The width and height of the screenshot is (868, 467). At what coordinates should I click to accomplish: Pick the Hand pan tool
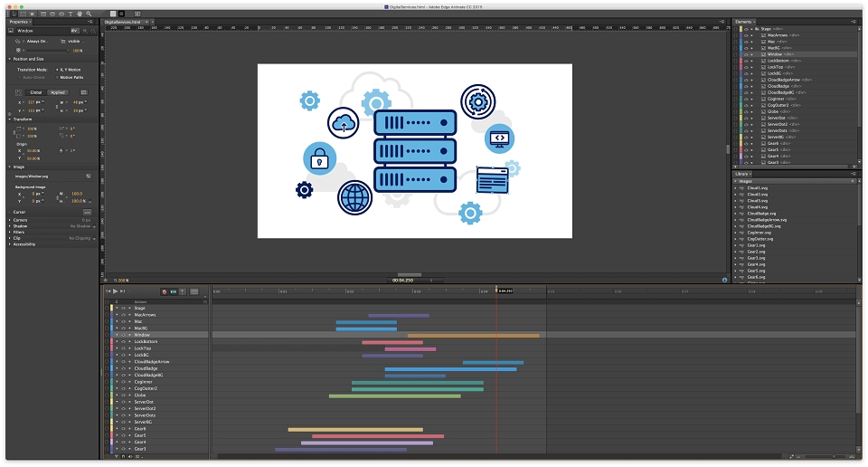click(80, 14)
